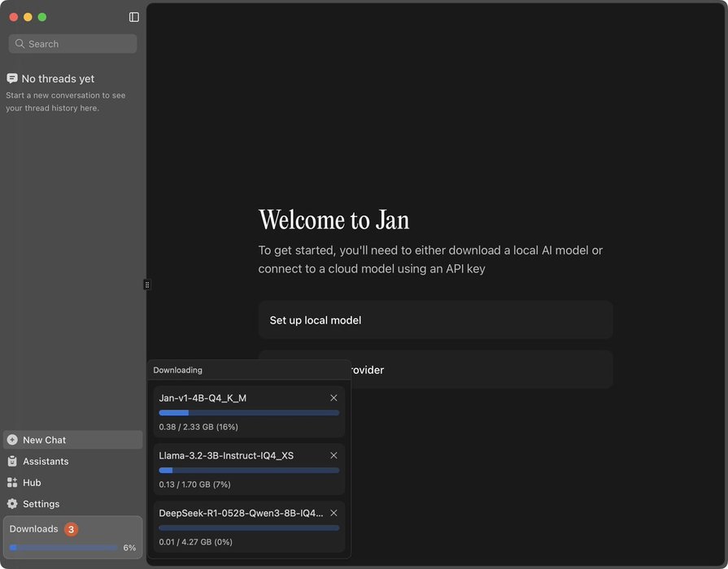Image resolution: width=728 pixels, height=569 pixels.
Task: Toggle the sidebar panel icon
Action: click(133, 17)
